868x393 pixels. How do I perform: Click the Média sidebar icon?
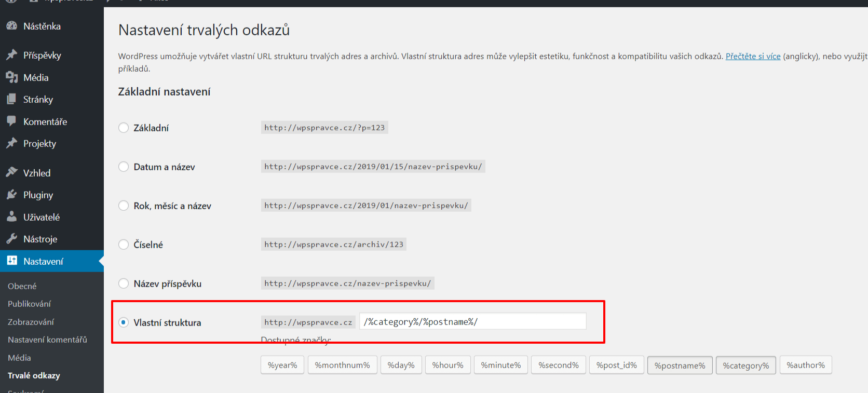coord(11,77)
